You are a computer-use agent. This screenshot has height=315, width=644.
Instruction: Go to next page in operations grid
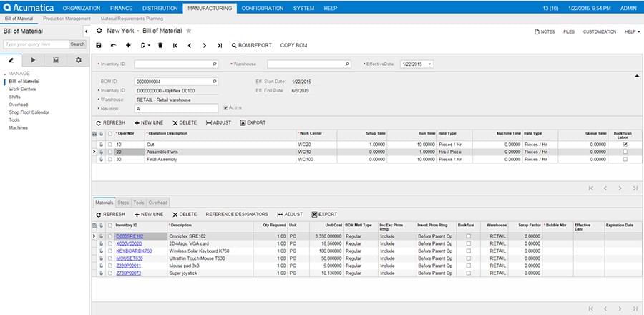pyautogui.click(x=620, y=188)
